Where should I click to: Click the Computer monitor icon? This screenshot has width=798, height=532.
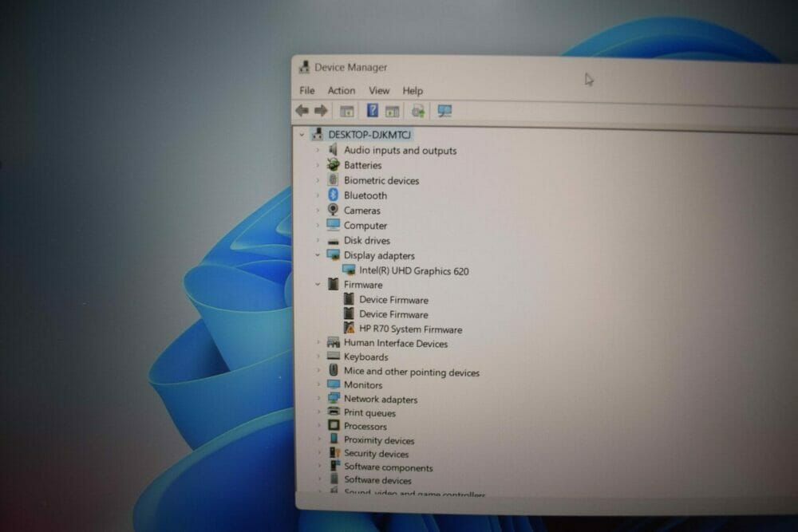(333, 224)
